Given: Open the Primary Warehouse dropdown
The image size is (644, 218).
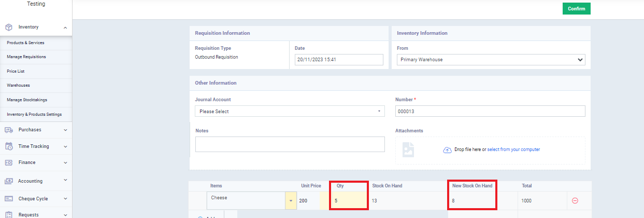Looking at the screenshot, I should coord(491,60).
